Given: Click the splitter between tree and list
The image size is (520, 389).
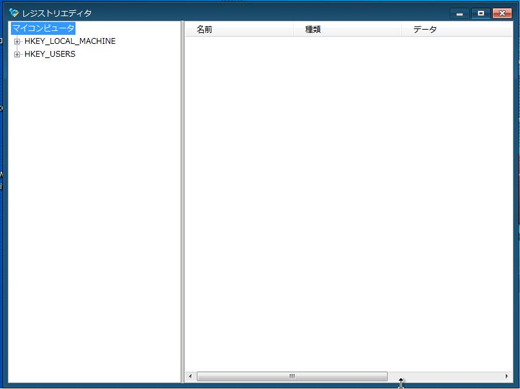Looking at the screenshot, I should (182, 202).
